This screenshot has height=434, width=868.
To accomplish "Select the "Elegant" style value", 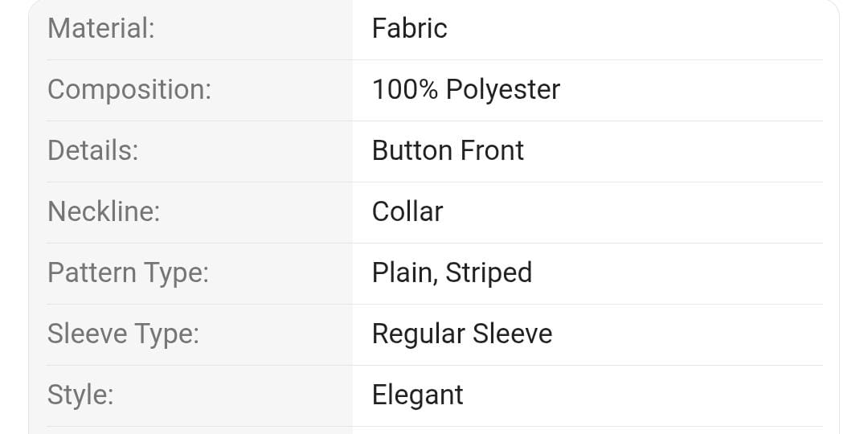I will [418, 395].
